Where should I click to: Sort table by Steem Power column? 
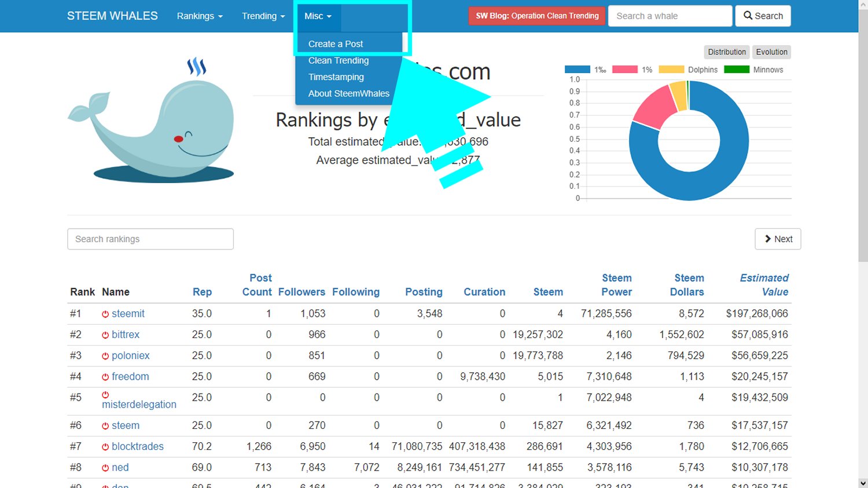coord(616,285)
